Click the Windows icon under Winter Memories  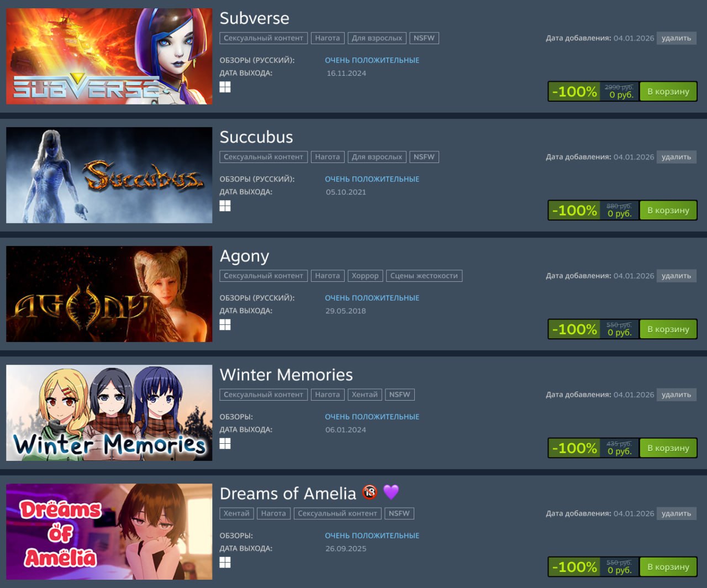(x=225, y=444)
